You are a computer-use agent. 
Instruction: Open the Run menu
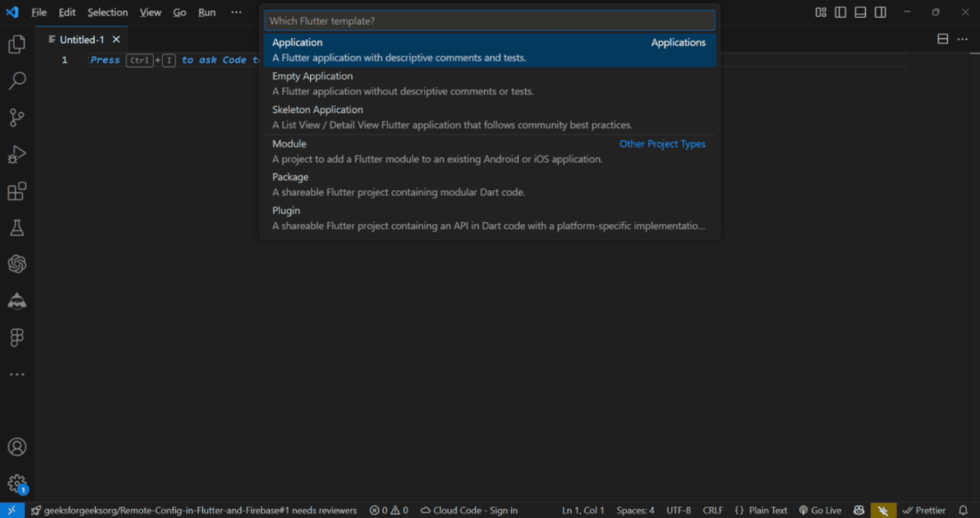click(x=207, y=12)
